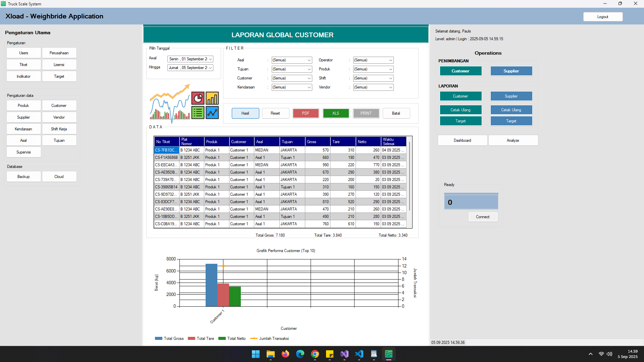Viewport: 644px width, 362px height.
Task: Click the red PDF export button
Action: tap(305, 113)
